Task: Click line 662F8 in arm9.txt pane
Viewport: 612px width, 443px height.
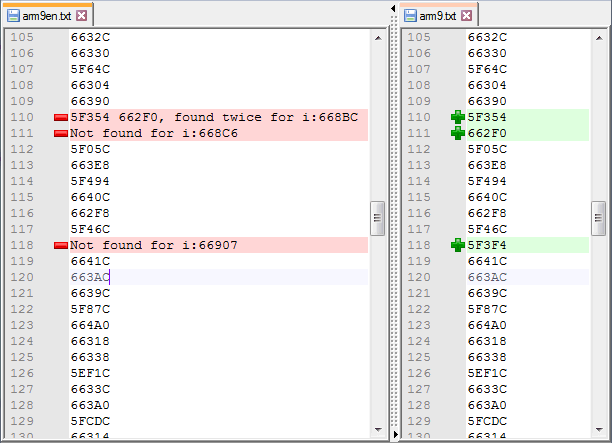Action: coord(487,213)
